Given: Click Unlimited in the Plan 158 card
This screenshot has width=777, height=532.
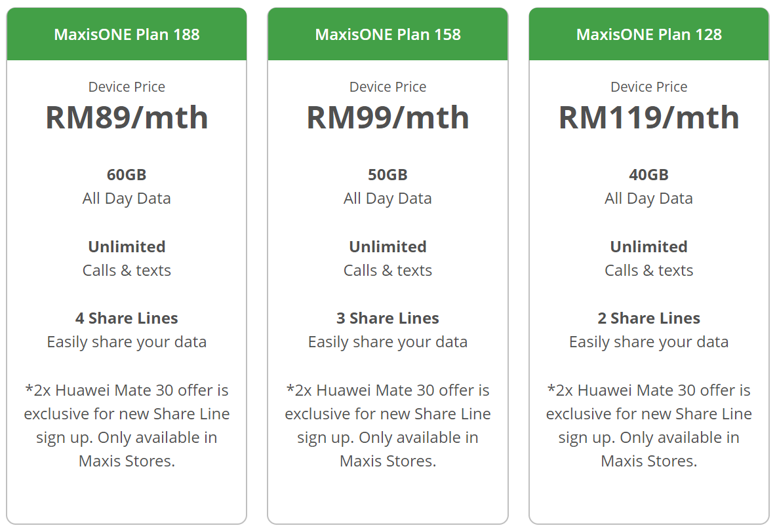Looking at the screenshot, I should 388,247.
